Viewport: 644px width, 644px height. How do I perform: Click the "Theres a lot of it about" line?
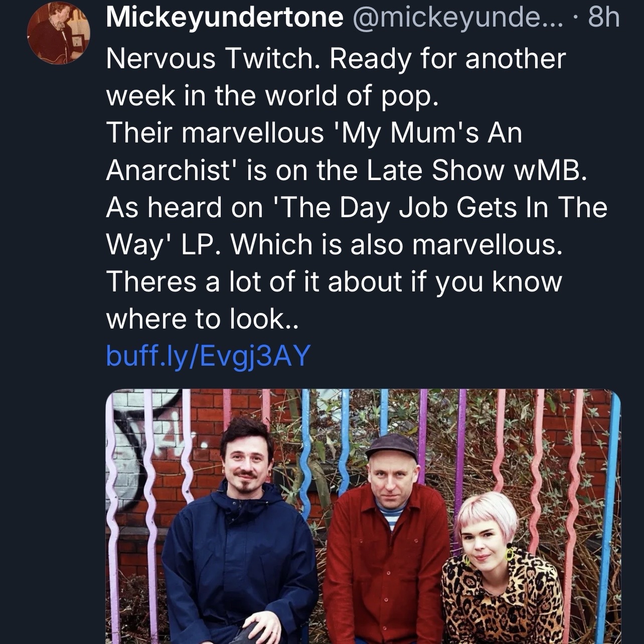tap(334, 281)
